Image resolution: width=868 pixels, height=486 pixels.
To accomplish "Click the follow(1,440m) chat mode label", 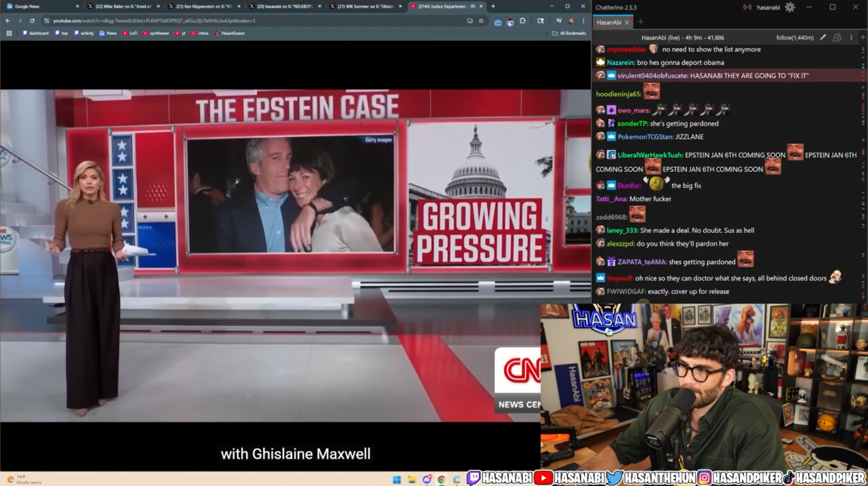I will 795,38.
